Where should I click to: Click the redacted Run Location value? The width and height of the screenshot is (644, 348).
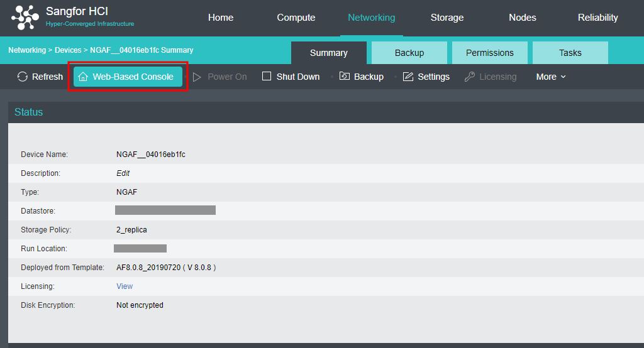tap(140, 248)
